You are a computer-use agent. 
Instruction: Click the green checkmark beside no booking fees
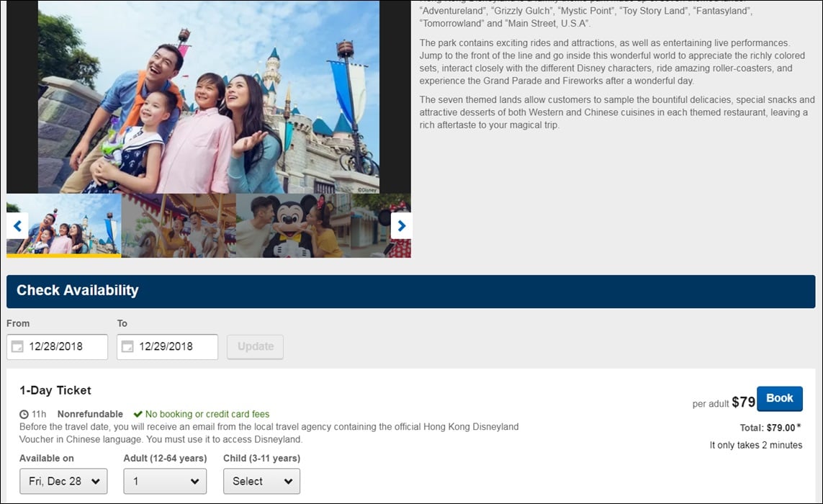138,414
